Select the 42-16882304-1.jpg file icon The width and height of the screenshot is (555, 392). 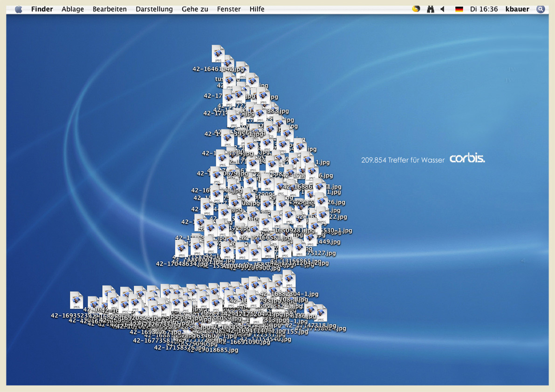pos(289,279)
